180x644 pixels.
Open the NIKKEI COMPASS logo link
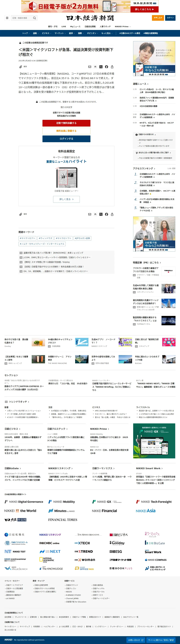click(x=155, y=560)
